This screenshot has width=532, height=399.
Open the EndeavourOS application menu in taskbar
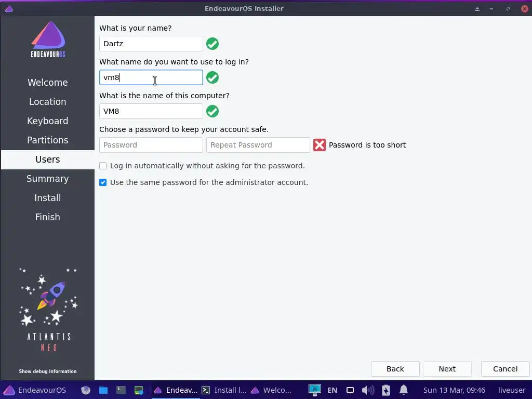tap(35, 390)
